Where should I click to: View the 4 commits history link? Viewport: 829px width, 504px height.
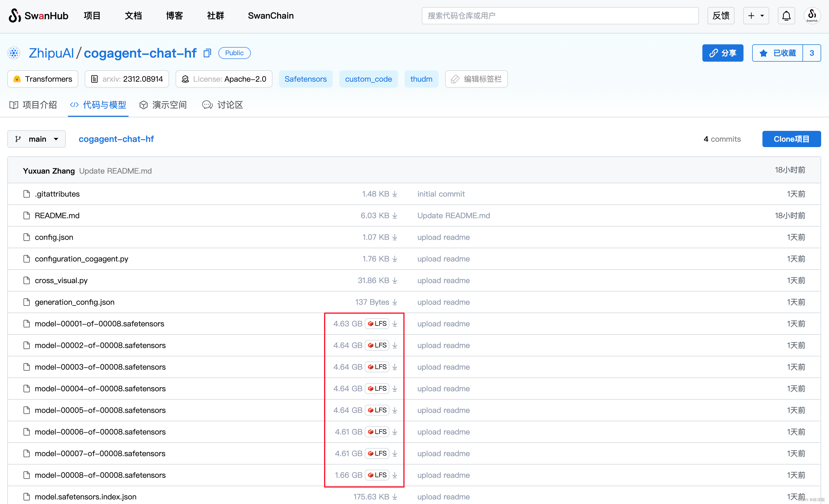pos(722,139)
